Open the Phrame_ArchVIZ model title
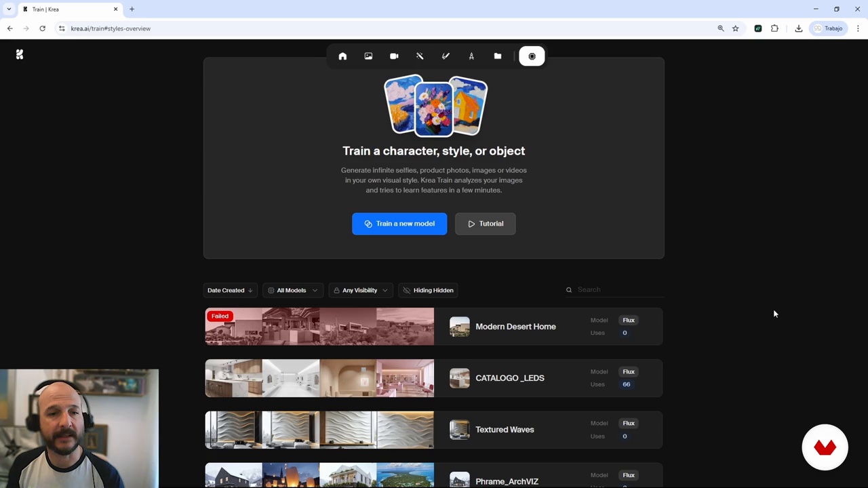This screenshot has height=488, width=868. coord(507,481)
